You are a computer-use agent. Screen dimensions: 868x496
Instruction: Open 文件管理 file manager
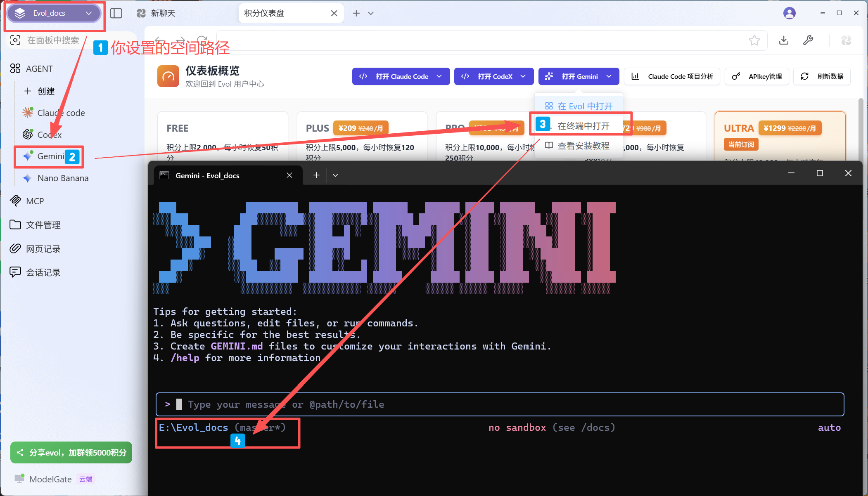point(43,225)
